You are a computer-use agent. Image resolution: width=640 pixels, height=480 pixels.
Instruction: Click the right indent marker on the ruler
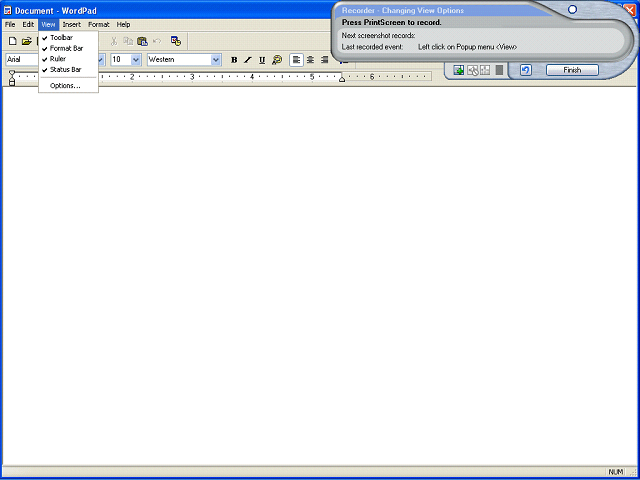(x=342, y=79)
